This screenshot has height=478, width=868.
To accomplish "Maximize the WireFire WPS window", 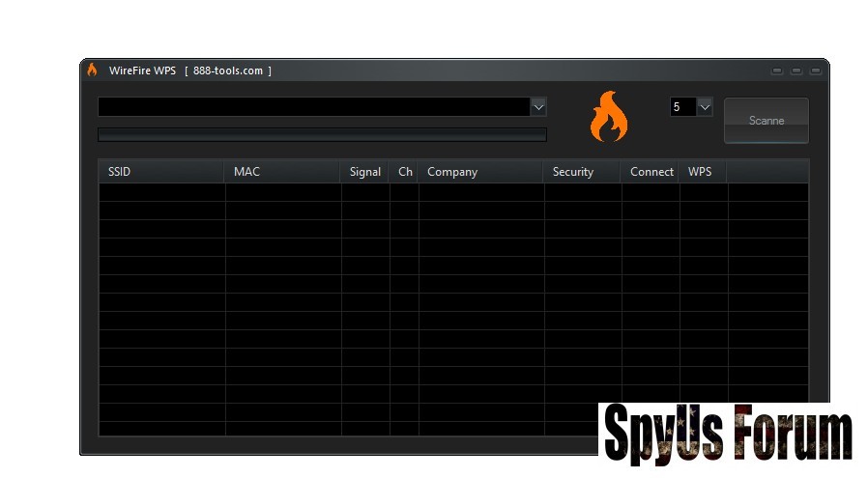I will coord(796,71).
